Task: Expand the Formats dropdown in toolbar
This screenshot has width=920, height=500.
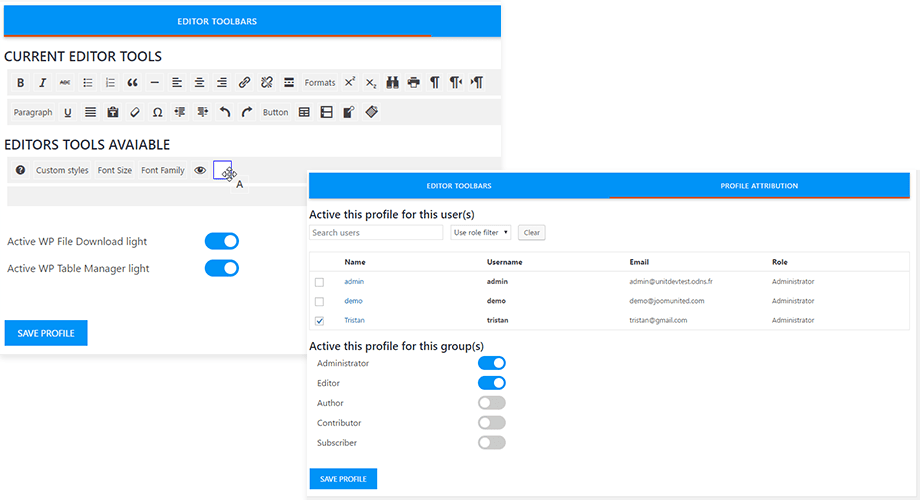Action: coord(320,83)
